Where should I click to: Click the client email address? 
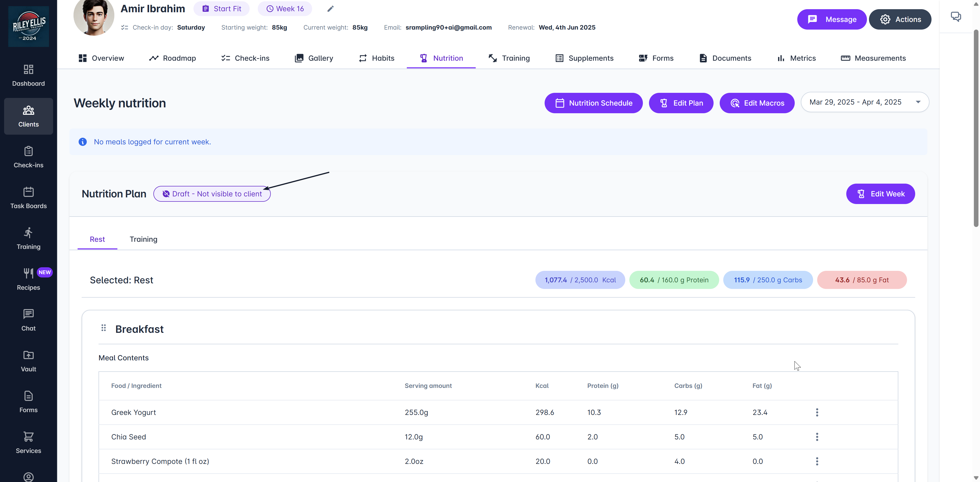[x=449, y=27]
